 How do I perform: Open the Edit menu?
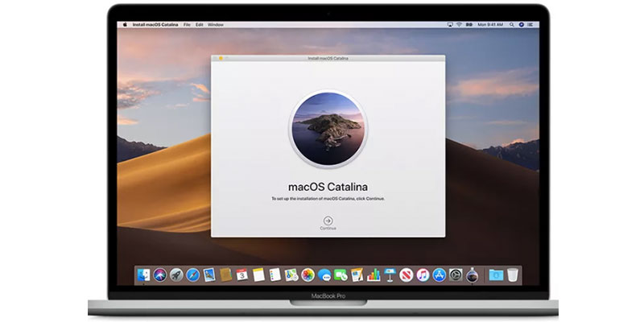click(199, 25)
